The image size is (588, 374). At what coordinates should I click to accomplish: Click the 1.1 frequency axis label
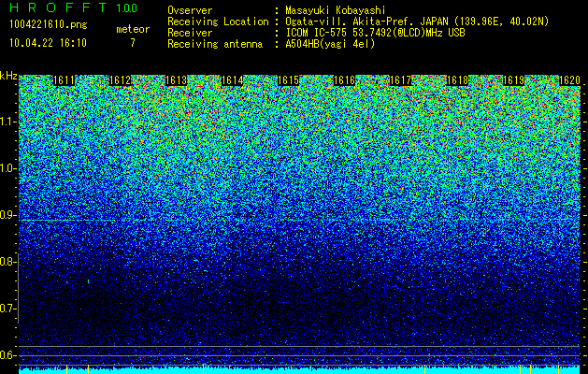pos(7,122)
